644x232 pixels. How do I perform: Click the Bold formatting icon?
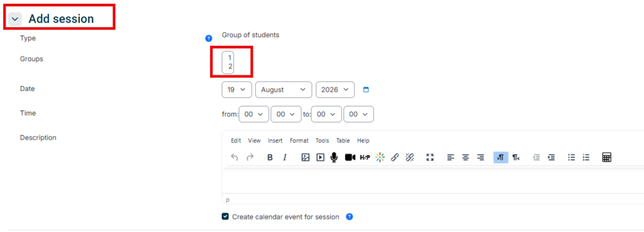click(270, 157)
